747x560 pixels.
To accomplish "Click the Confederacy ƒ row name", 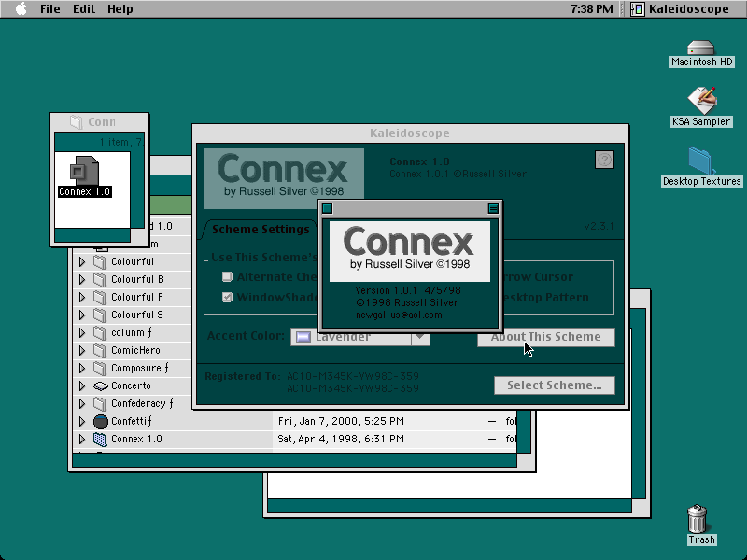I will [142, 404].
